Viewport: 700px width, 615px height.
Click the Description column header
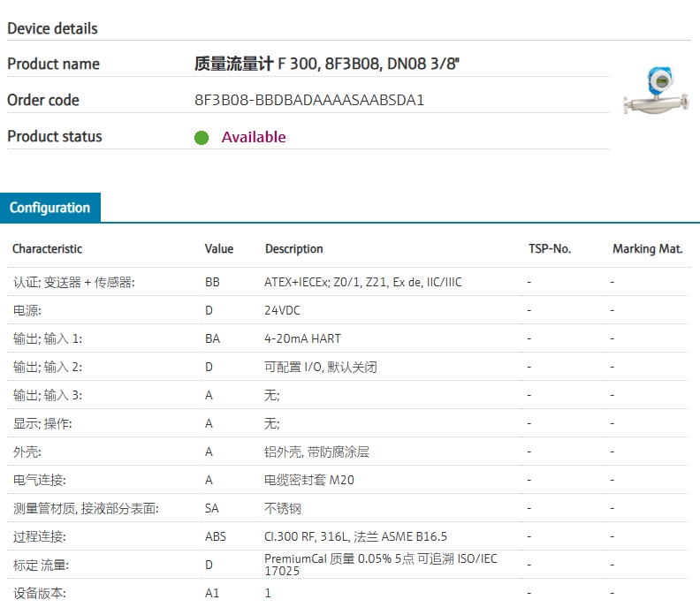293,248
